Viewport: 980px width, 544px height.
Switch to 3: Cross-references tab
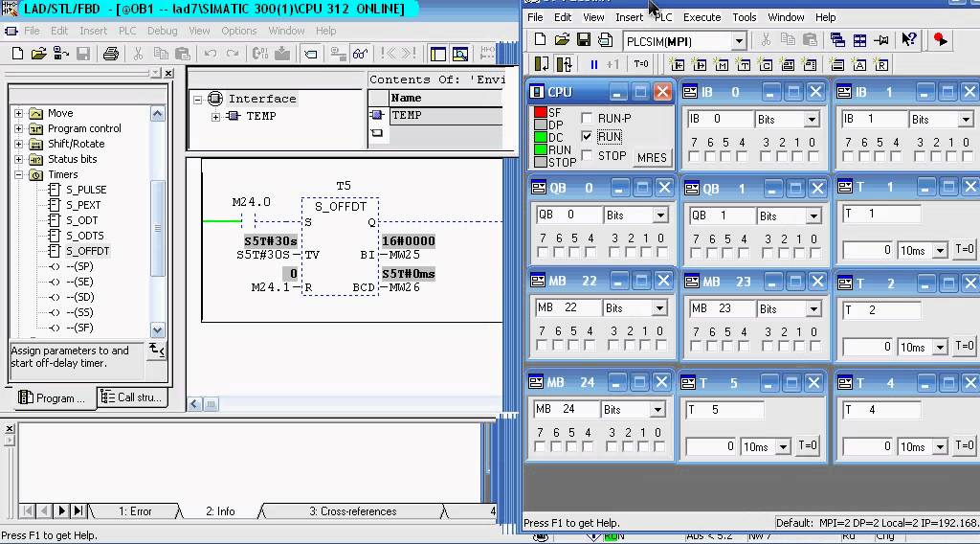[352, 511]
